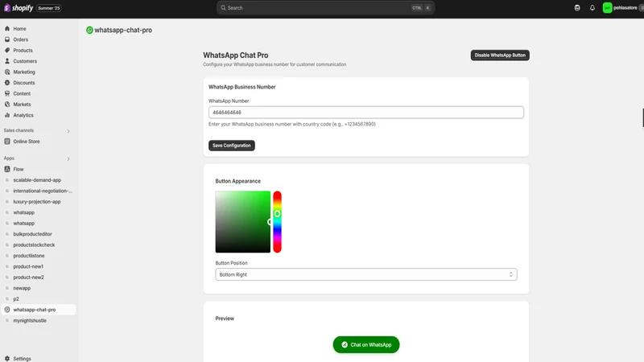Open the sidekick icon near the bell

pos(577,8)
